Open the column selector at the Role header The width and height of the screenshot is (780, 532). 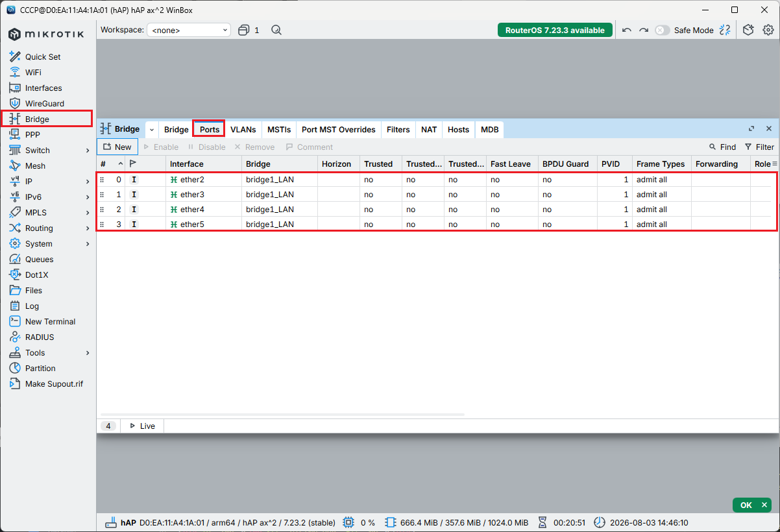click(774, 164)
